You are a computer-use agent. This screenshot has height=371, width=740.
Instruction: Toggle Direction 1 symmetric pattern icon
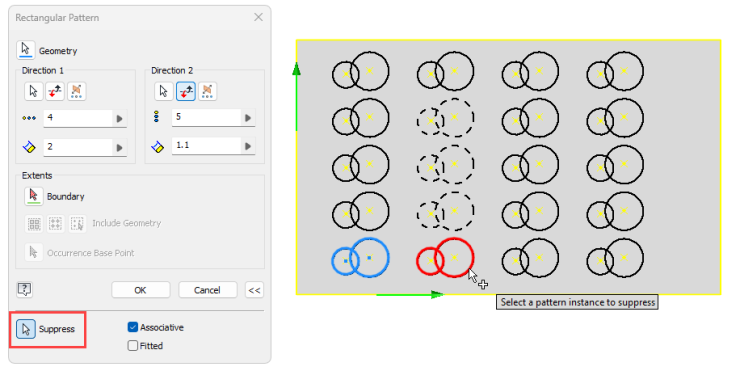tap(76, 91)
